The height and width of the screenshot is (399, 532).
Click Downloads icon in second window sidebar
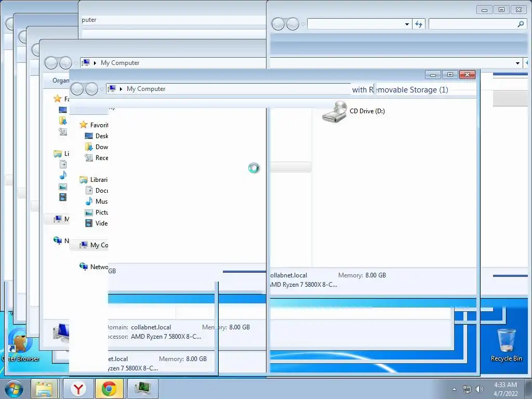click(x=63, y=121)
